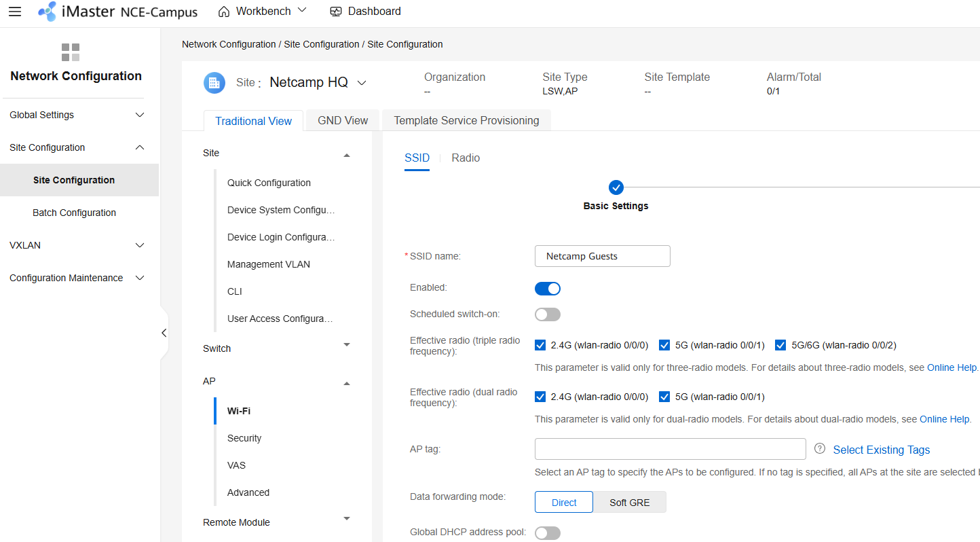980x542 pixels.
Task: Click the SSID name input field
Action: coord(602,256)
